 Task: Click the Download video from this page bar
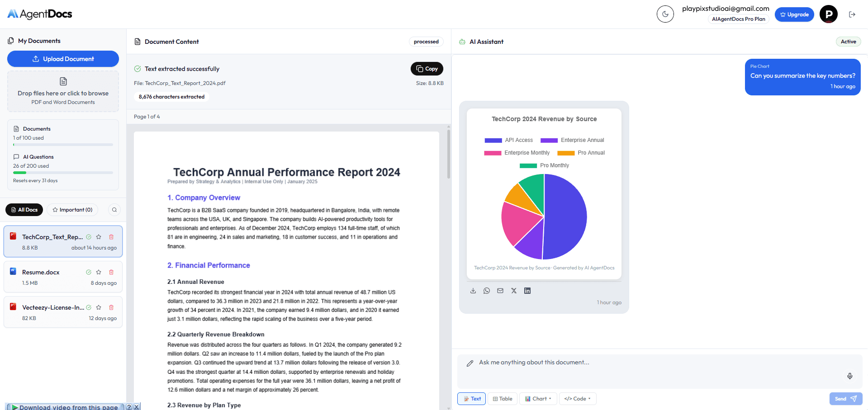pyautogui.click(x=65, y=407)
